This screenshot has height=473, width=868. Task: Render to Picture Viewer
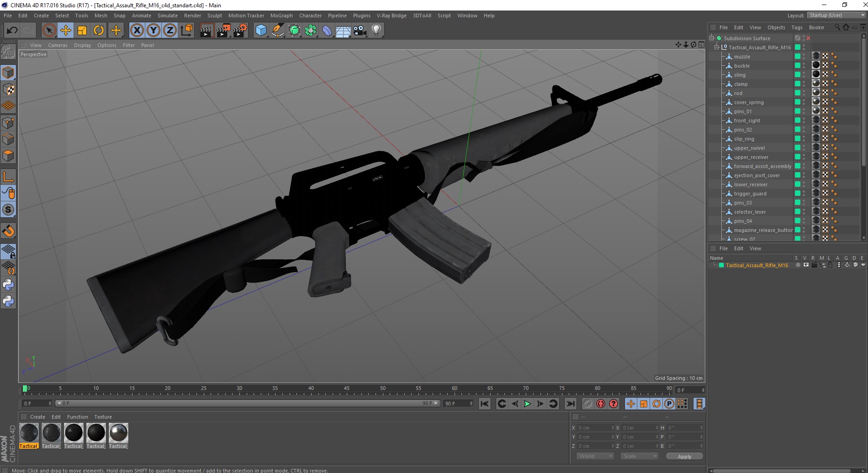pos(223,31)
